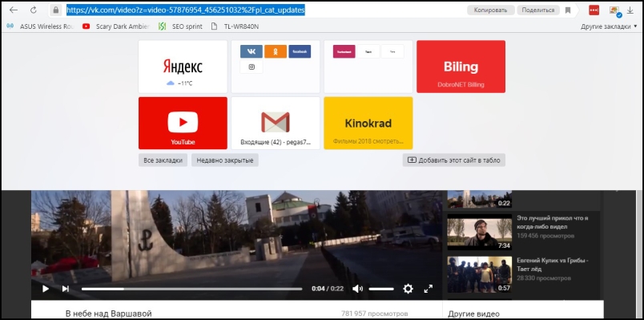This screenshot has width=644, height=320.
Task: Click the 781 957 просмотров count
Action: click(375, 314)
